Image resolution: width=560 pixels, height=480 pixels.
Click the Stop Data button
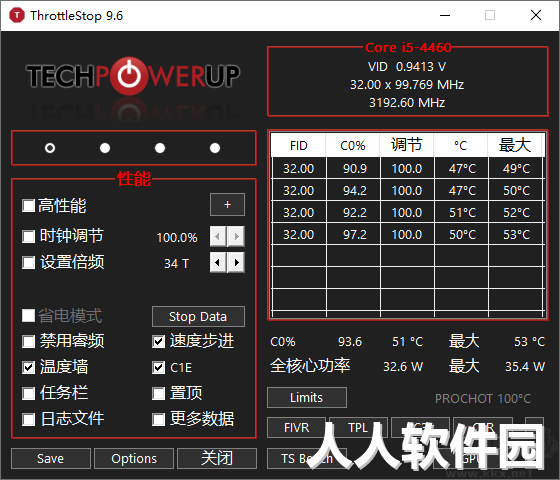(x=198, y=316)
